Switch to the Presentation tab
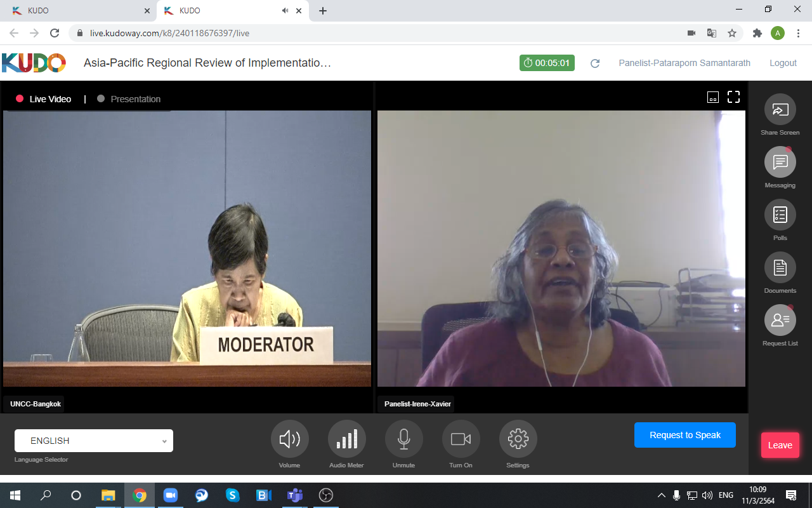 pyautogui.click(x=129, y=99)
